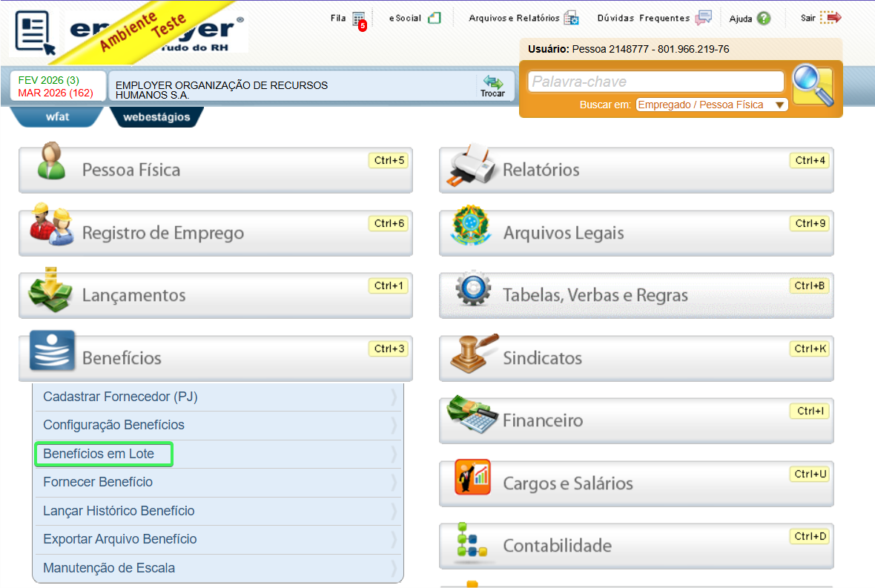Open Manutenção de Escala
The width and height of the screenshot is (875, 588).
click(218, 569)
